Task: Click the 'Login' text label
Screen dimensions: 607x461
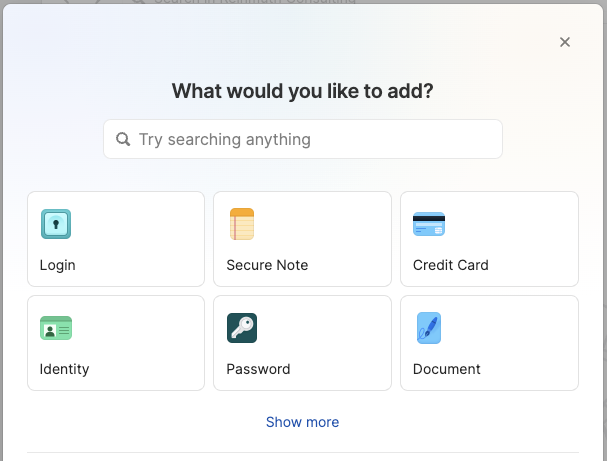Action: pyautogui.click(x=57, y=265)
